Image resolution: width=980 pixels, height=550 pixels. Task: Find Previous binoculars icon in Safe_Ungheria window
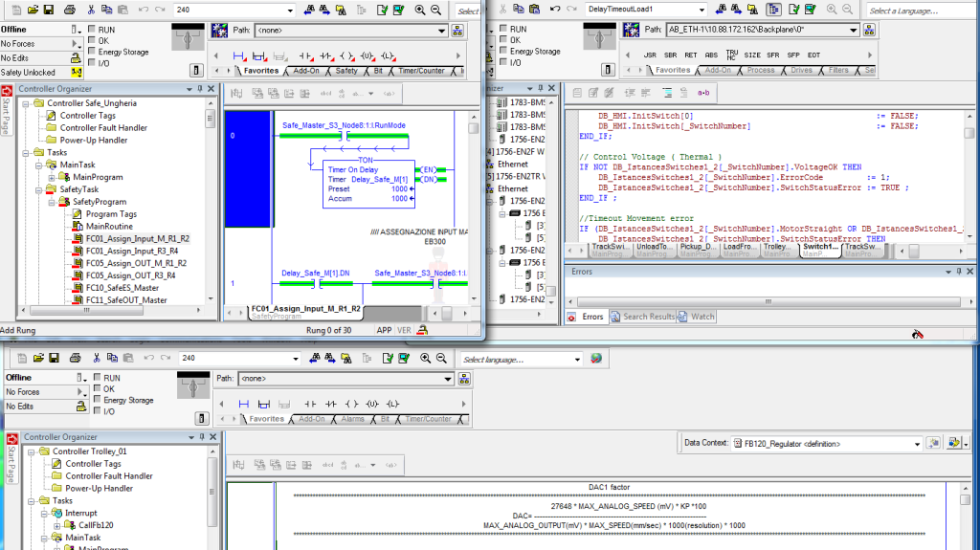click(x=309, y=10)
